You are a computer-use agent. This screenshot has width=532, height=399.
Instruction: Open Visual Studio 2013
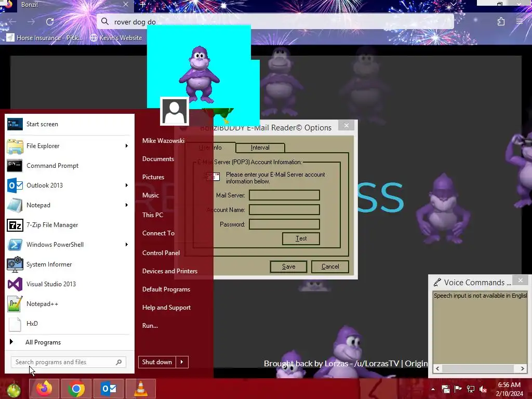[69, 284]
